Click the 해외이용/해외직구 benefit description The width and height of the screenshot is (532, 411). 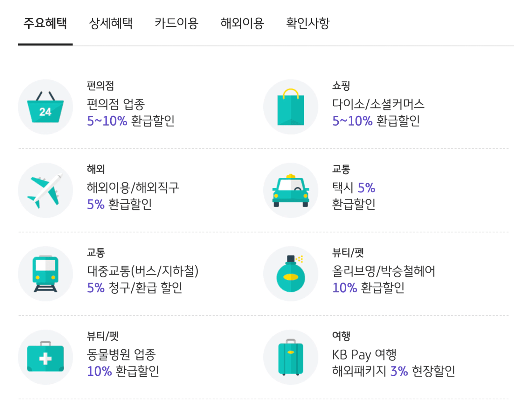[132, 187]
